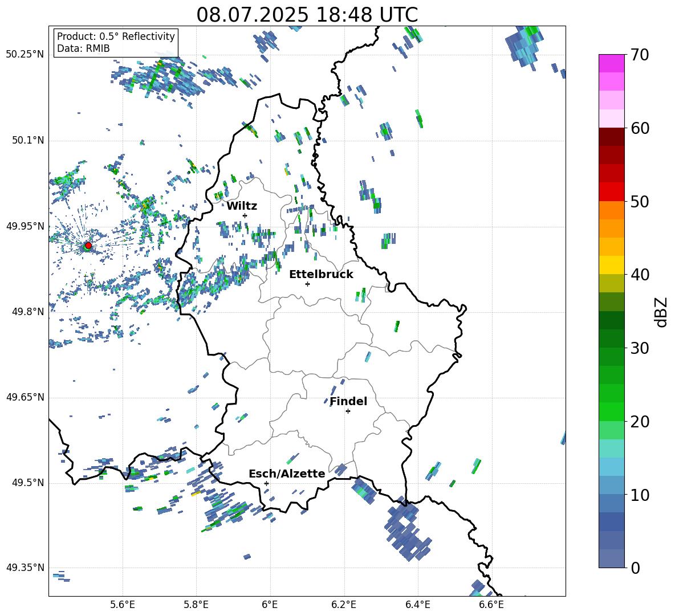Select the Ettelbruck city label

coord(321,275)
